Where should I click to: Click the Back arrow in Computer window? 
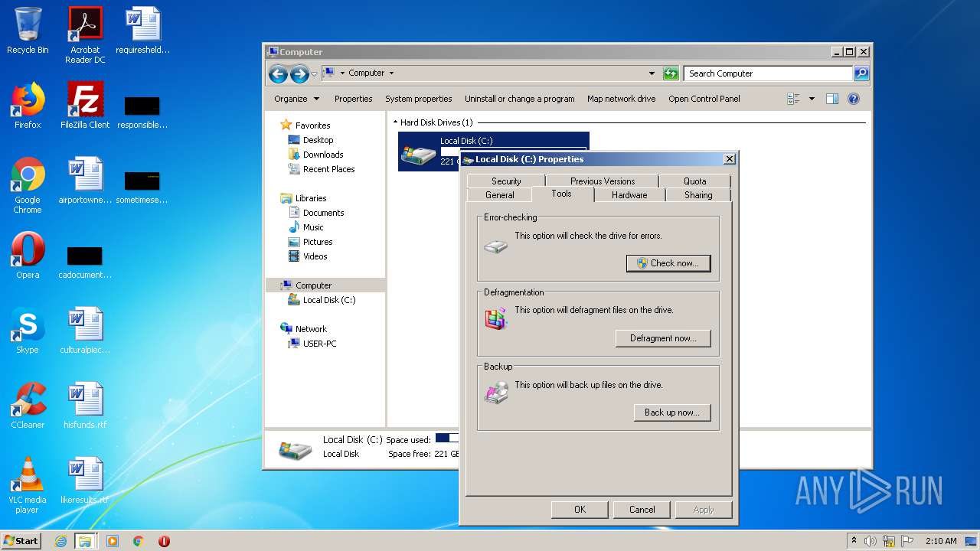tap(278, 73)
